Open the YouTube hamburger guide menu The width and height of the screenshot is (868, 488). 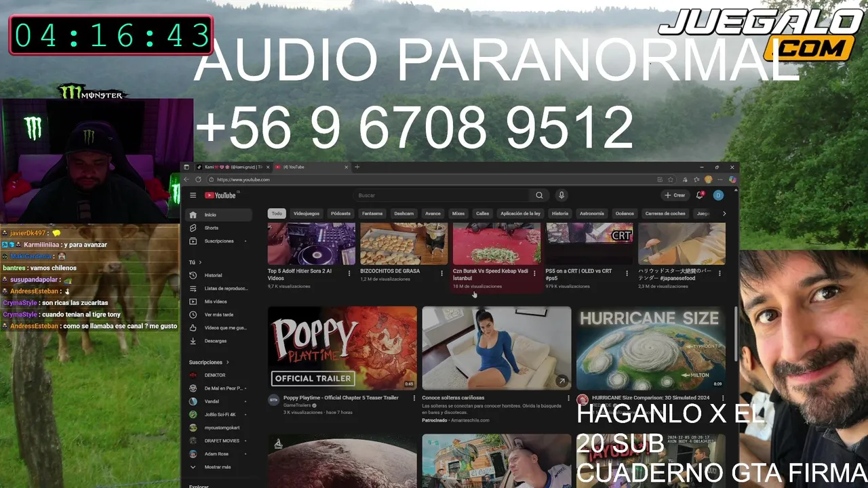tap(193, 195)
